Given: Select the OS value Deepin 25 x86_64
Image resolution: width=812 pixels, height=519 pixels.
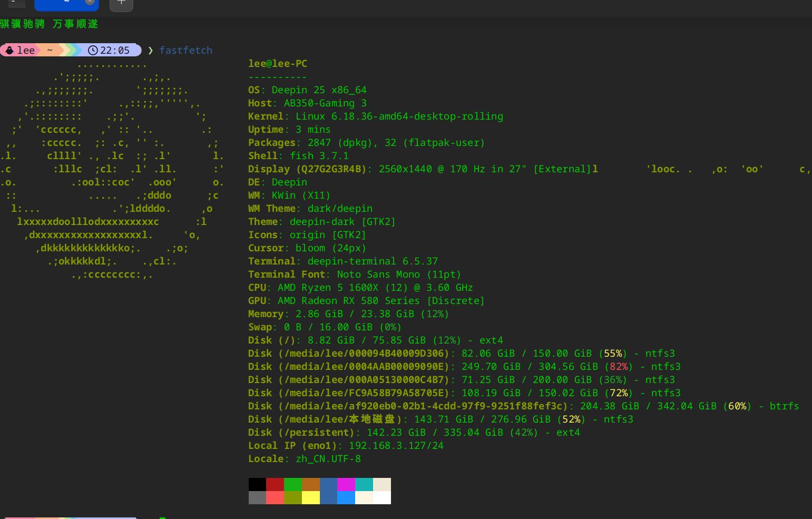Looking at the screenshot, I should point(319,90).
